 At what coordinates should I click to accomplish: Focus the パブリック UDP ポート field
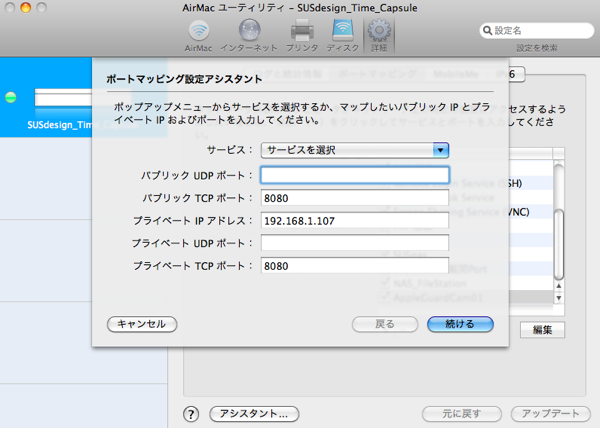point(355,175)
